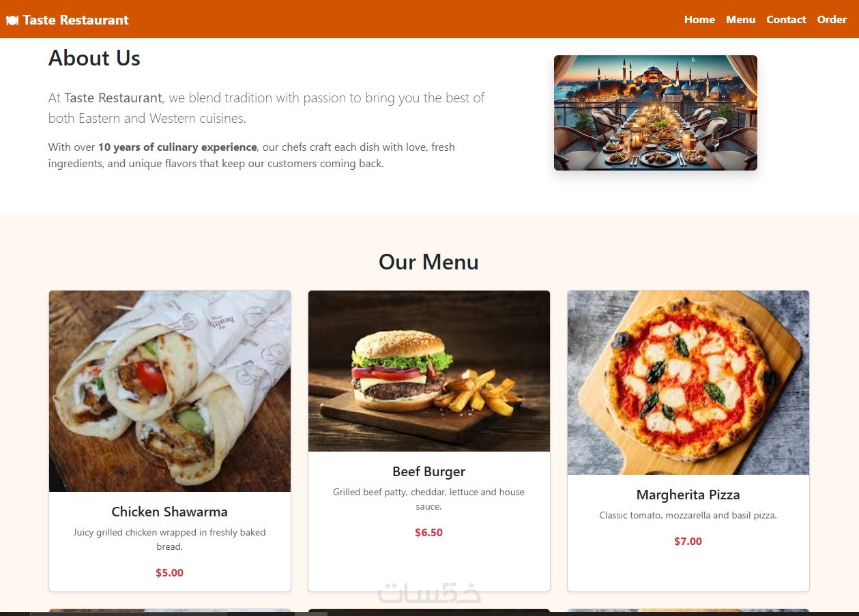The height and width of the screenshot is (616, 859).
Task: Open the Contact nav link
Action: tap(786, 20)
